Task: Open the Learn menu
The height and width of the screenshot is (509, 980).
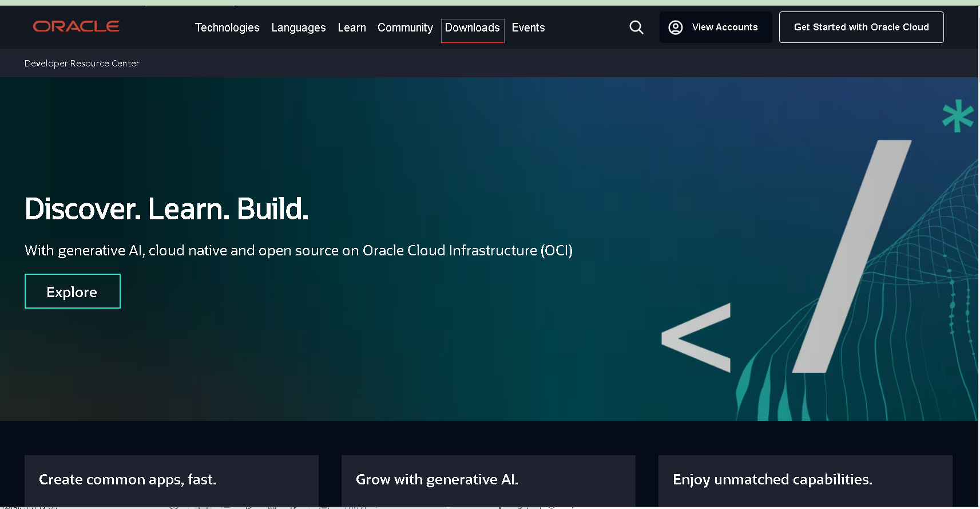Action: point(352,27)
